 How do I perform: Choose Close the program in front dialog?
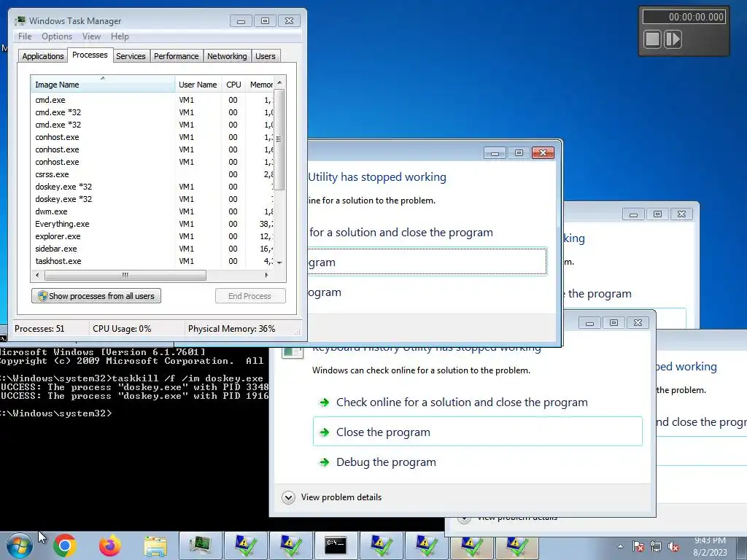click(x=477, y=432)
